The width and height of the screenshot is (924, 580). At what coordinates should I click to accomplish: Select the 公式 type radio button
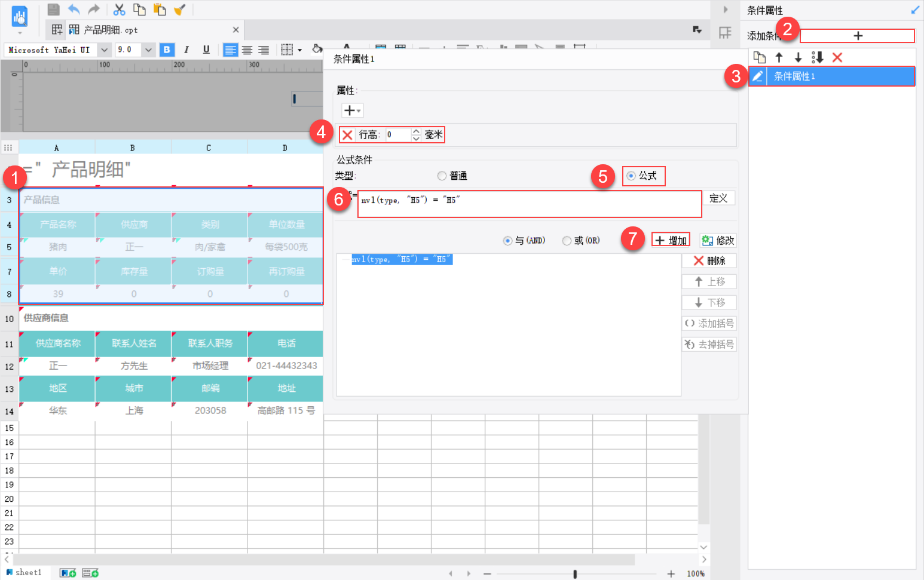point(631,176)
